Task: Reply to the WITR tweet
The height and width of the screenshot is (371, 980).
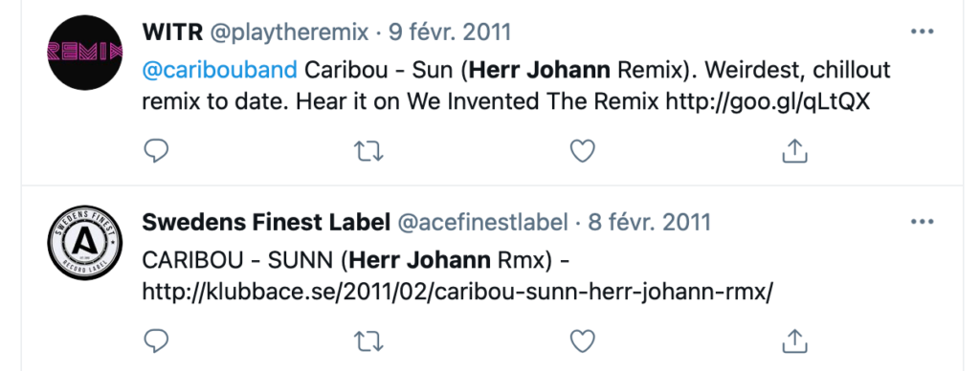Action: coord(156,151)
